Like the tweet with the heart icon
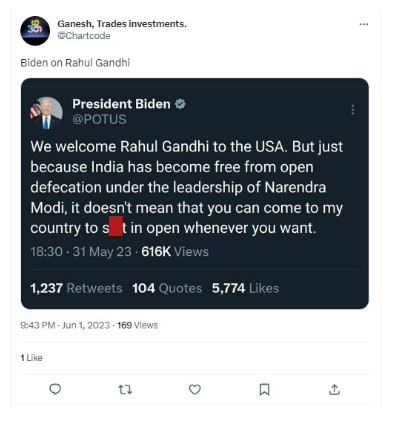 point(195,389)
